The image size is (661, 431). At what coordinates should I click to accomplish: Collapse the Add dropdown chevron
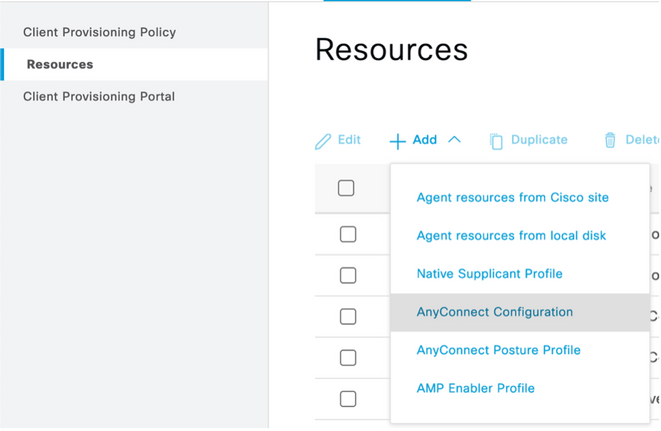pyautogui.click(x=454, y=139)
